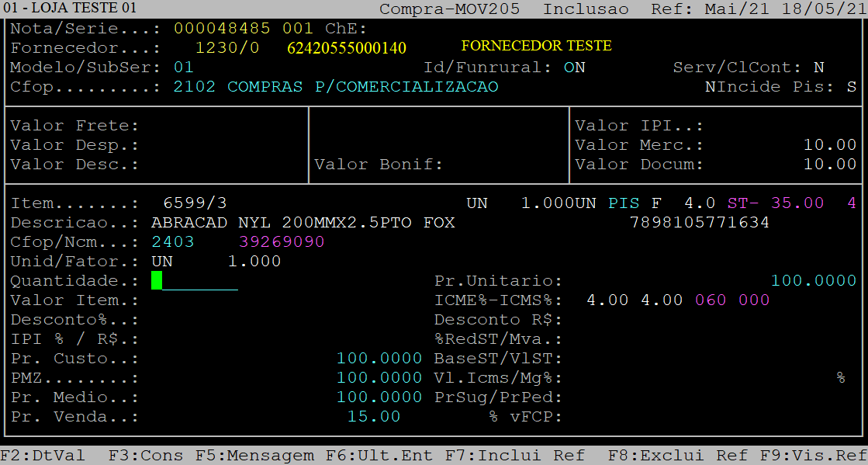The width and height of the screenshot is (868, 465).
Task: Select the Nota/Serie number 000048485
Action: tap(222, 29)
